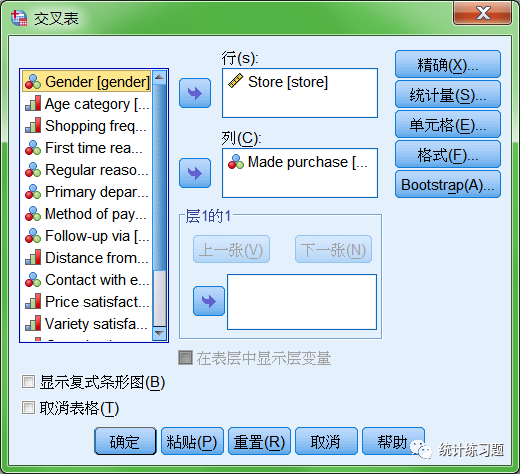Click the arrow button next to Row(s) box

click(x=195, y=93)
